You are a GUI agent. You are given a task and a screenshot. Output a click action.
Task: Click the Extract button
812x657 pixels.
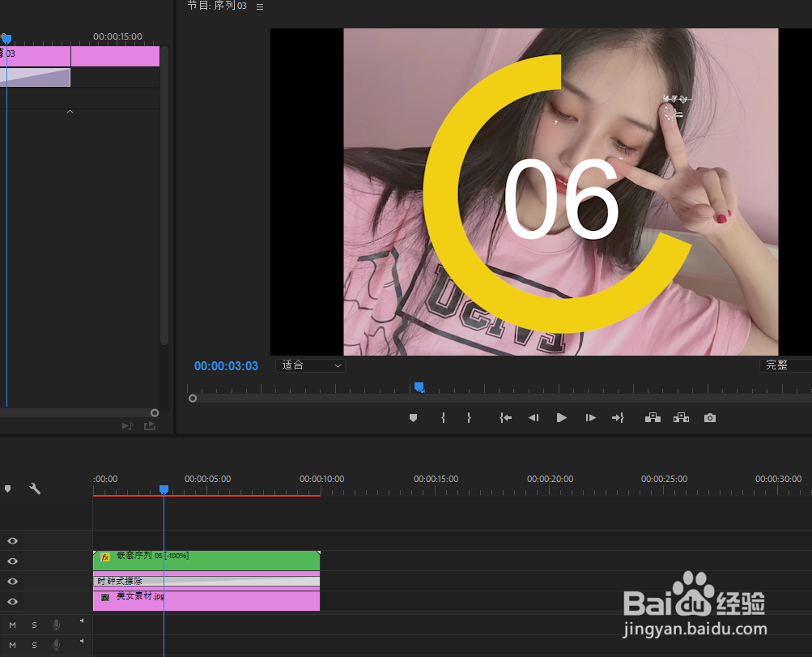point(681,418)
